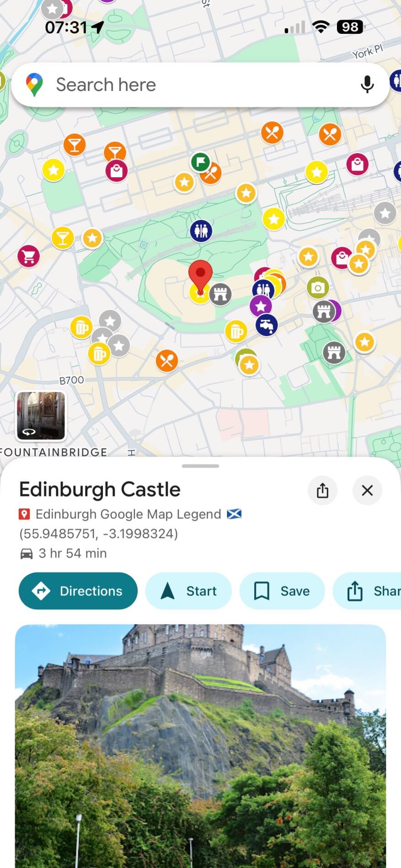Close the Edinburgh Castle info sheet

coord(367,490)
